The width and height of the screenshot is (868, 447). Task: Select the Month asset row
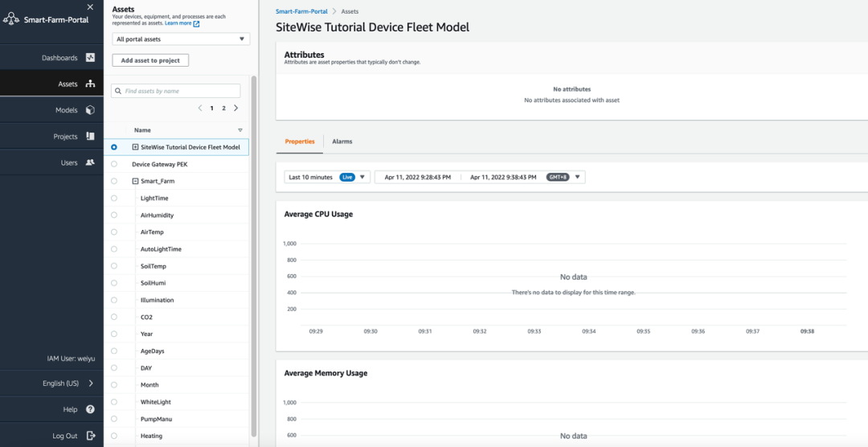[177, 385]
